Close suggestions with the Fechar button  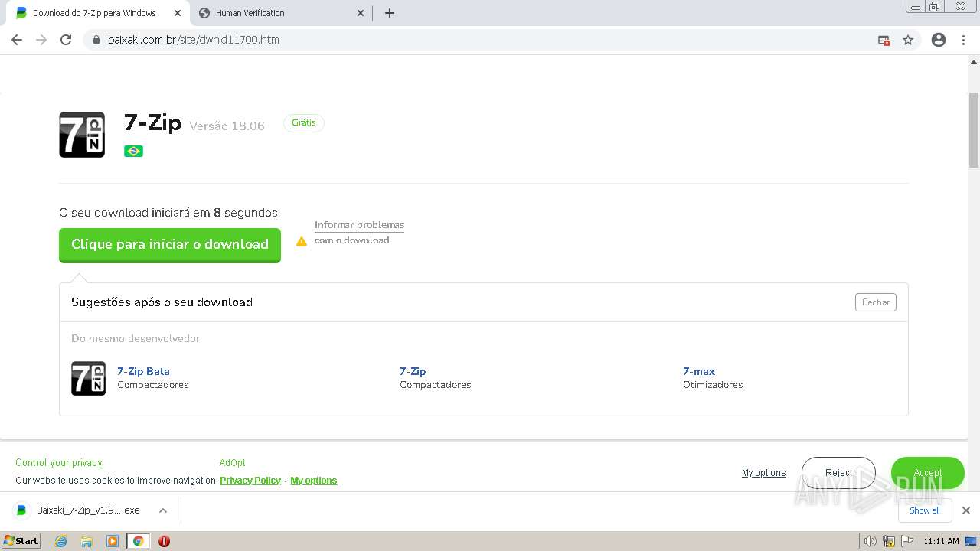(x=875, y=302)
